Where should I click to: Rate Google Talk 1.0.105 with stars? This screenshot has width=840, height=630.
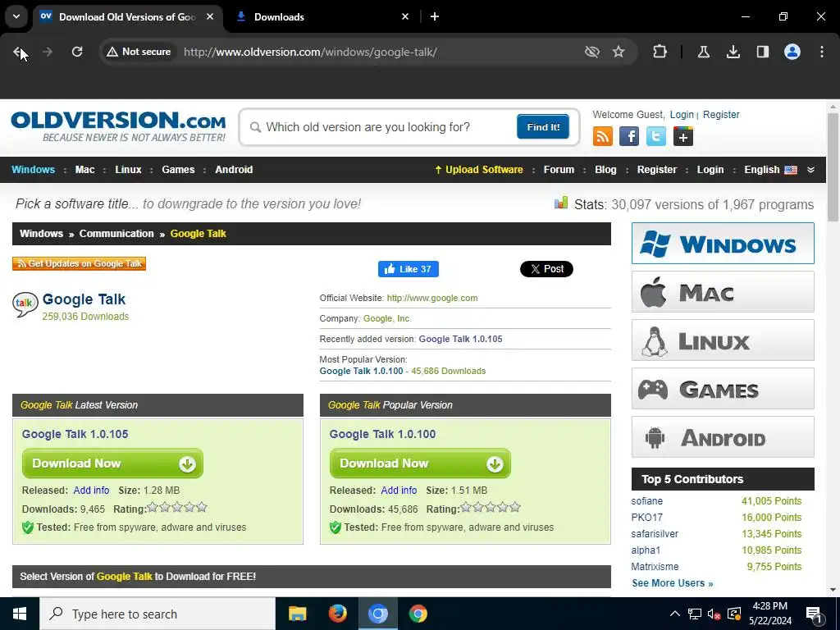pyautogui.click(x=177, y=507)
